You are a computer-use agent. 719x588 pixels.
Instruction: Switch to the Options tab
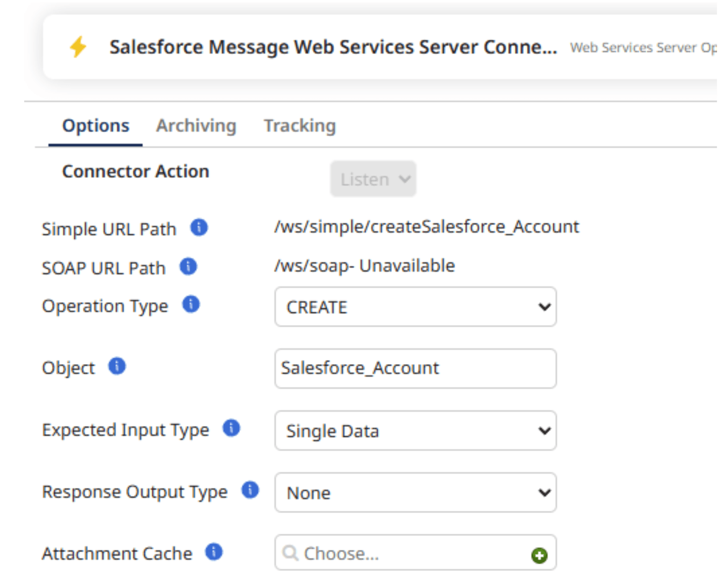pos(96,126)
